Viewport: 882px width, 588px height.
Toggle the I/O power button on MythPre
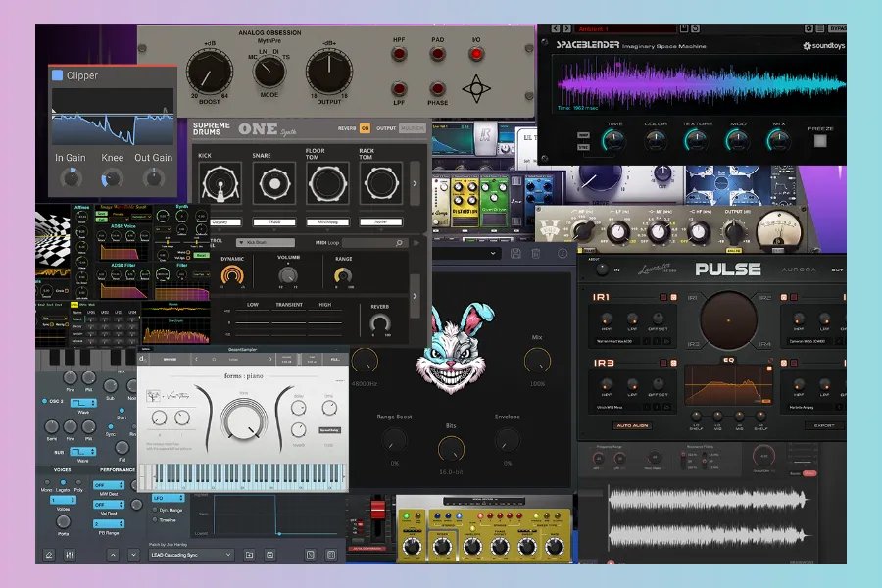[476, 54]
